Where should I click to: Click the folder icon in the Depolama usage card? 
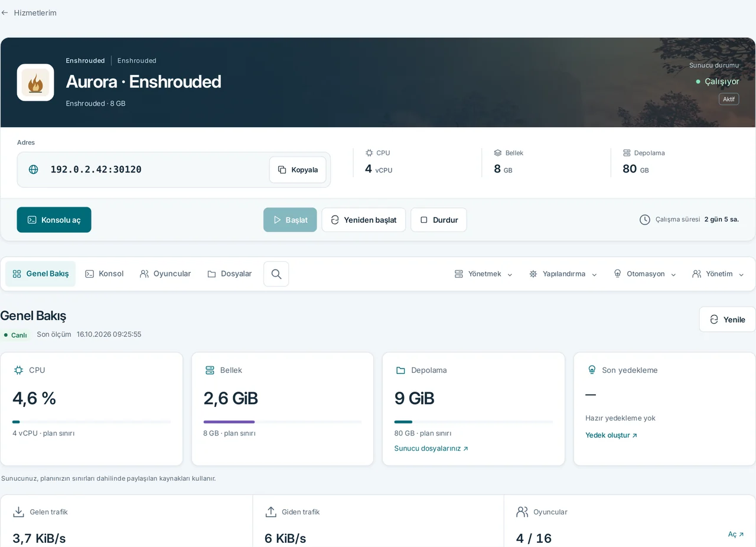400,370
